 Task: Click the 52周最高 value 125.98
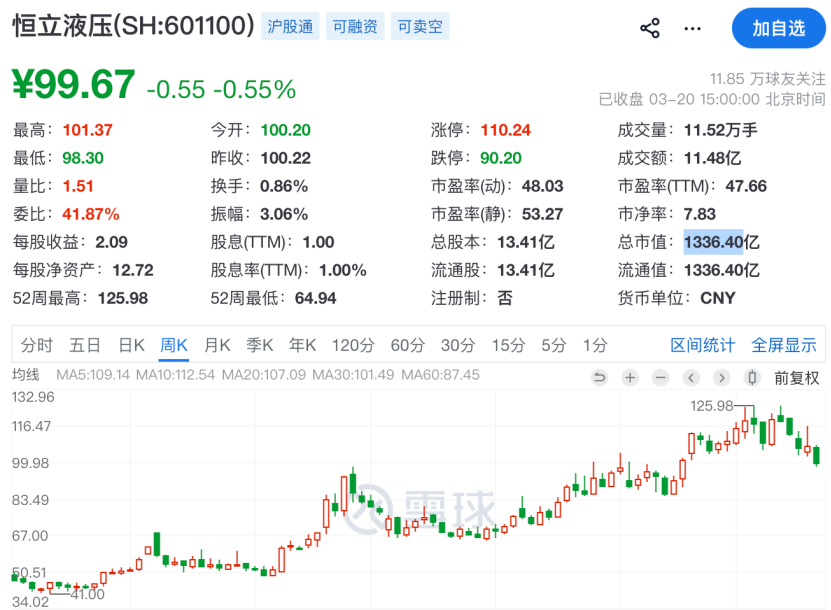[x=123, y=298]
